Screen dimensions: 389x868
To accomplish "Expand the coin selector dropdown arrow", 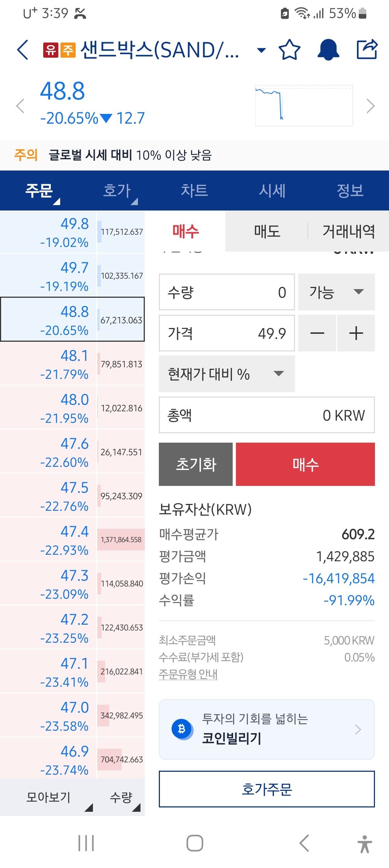I will (x=261, y=50).
